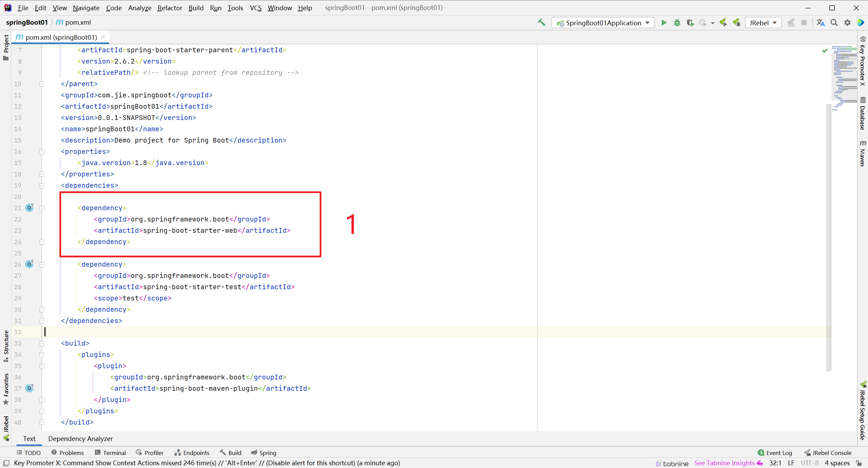Click the Translate icon in toolbar
868x468 pixels.
coord(820,23)
